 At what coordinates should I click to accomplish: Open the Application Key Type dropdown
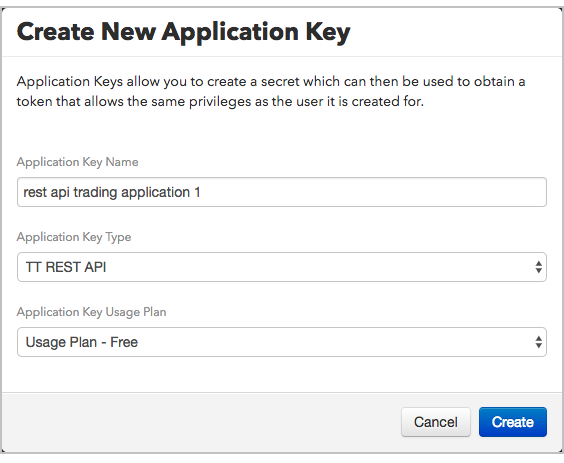coord(282,267)
